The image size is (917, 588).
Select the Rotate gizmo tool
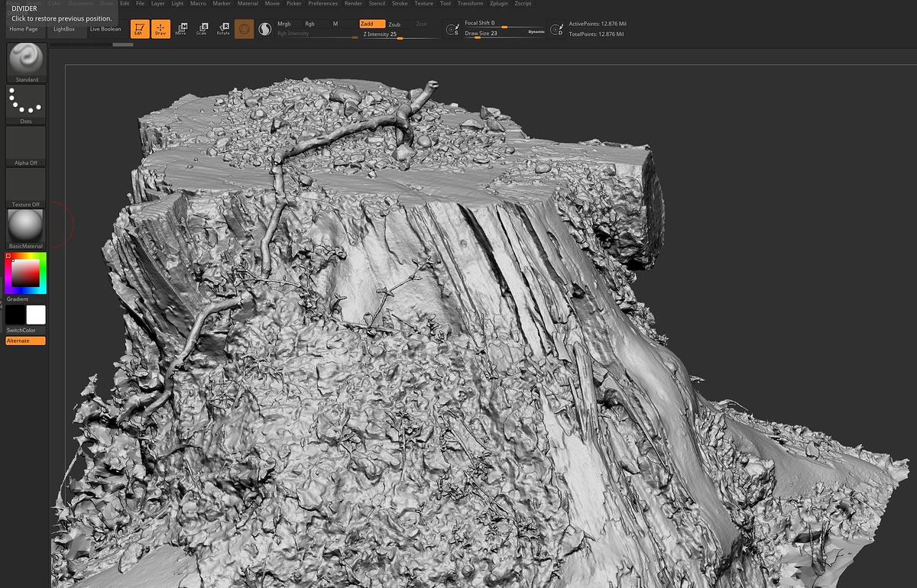coord(223,29)
